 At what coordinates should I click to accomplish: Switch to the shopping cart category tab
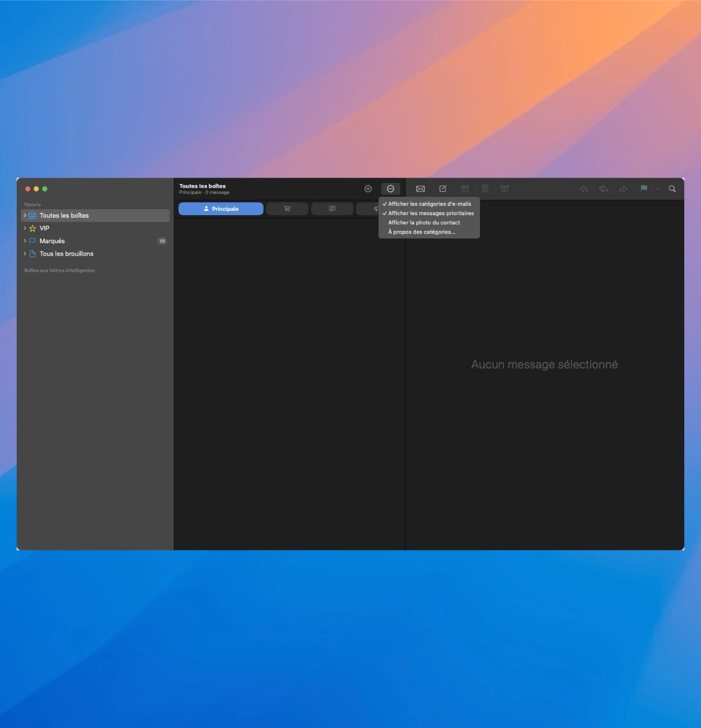click(x=287, y=209)
